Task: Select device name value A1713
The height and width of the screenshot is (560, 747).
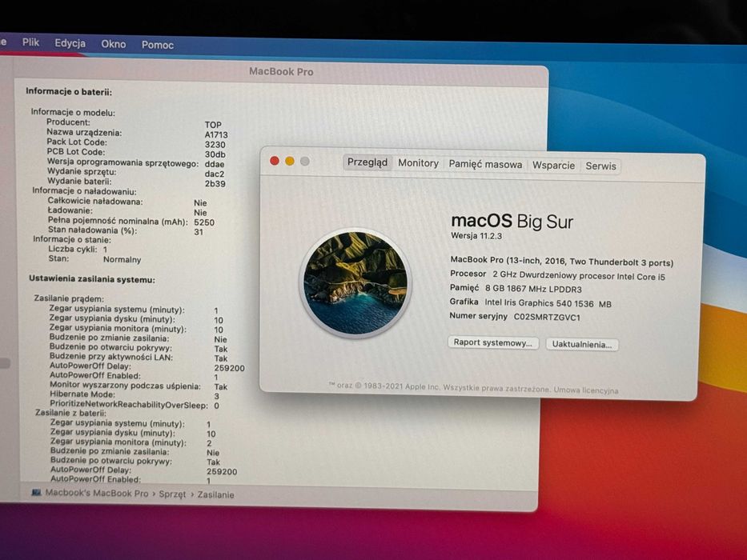Action: (216, 134)
